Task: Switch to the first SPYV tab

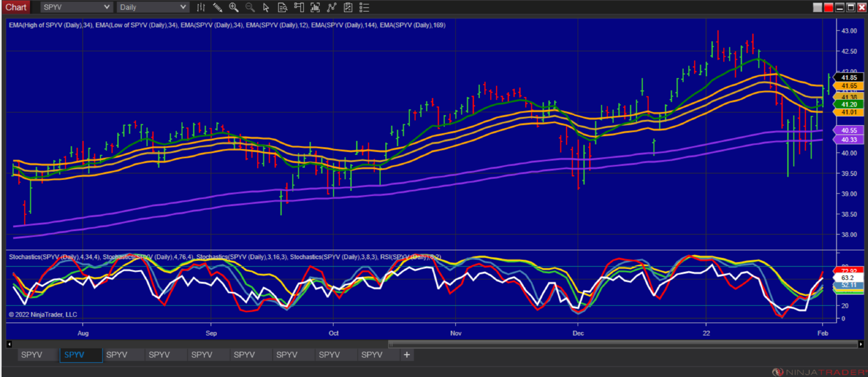Action: coord(38,355)
